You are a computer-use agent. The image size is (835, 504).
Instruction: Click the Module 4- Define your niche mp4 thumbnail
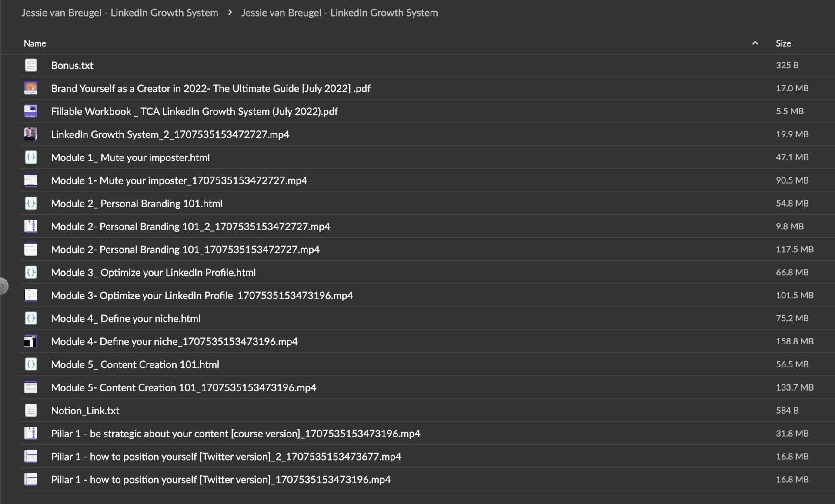(x=31, y=342)
